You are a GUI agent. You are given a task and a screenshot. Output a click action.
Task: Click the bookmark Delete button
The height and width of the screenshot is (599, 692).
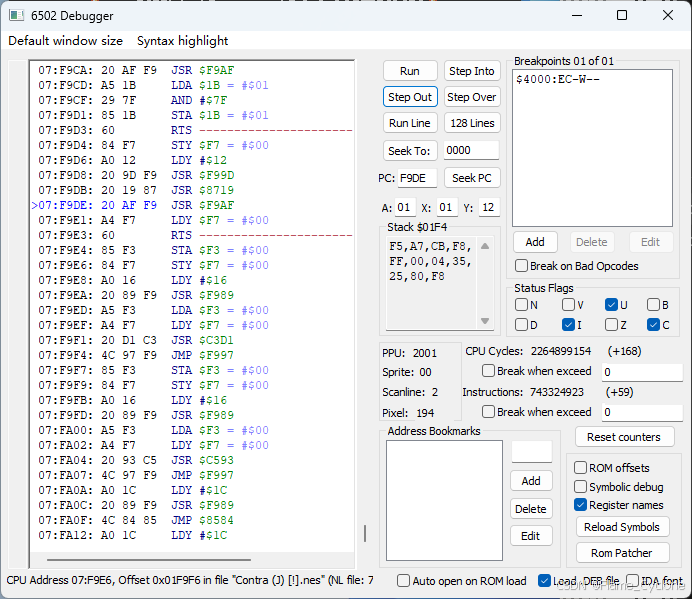[x=531, y=509]
